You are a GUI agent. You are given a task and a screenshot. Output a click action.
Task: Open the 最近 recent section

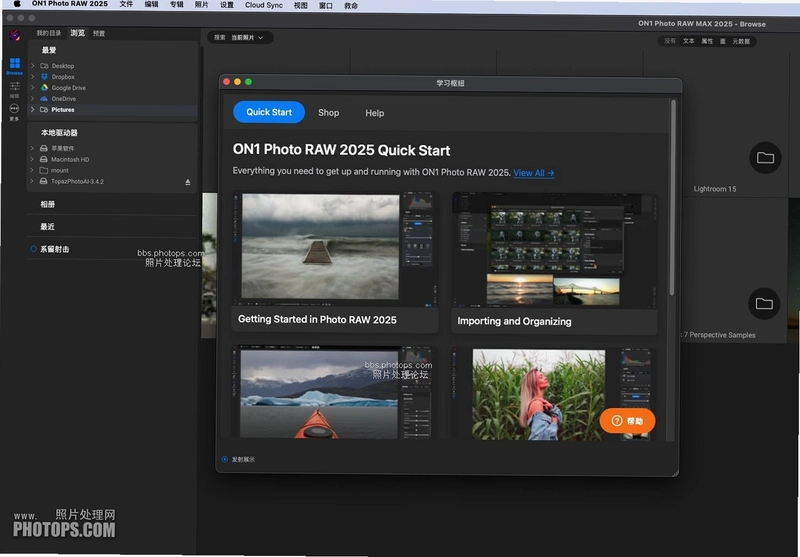47,226
